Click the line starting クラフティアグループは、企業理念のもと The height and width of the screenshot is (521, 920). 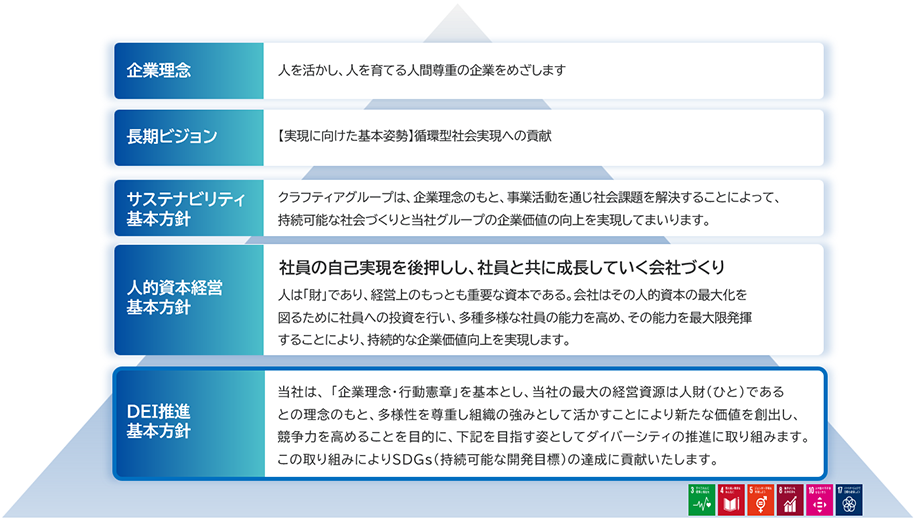[x=529, y=198]
